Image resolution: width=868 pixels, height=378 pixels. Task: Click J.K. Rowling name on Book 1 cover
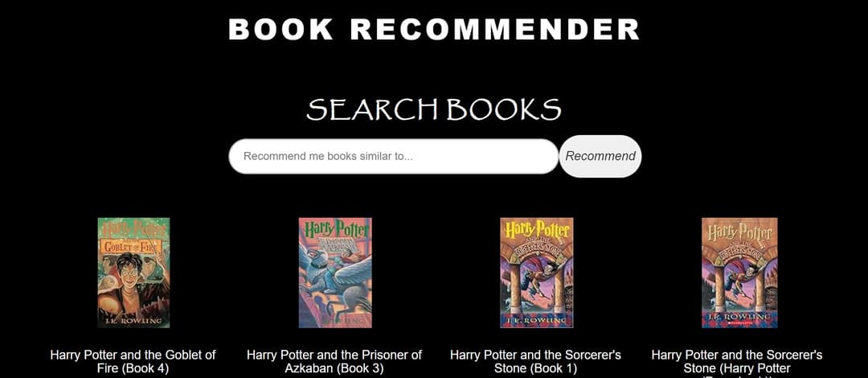click(536, 320)
